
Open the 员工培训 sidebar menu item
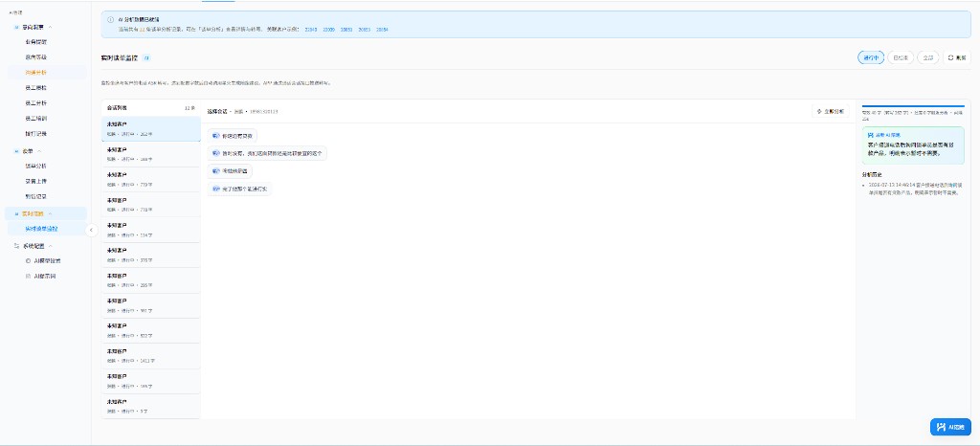[x=35, y=118]
